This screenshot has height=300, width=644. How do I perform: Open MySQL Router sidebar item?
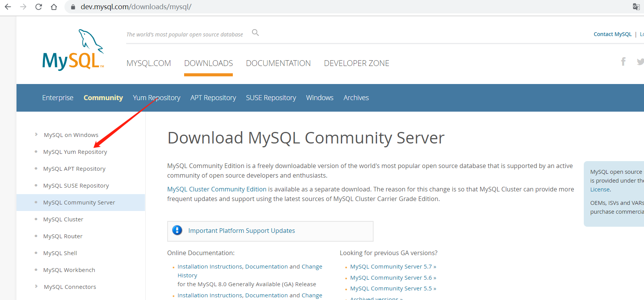point(63,236)
